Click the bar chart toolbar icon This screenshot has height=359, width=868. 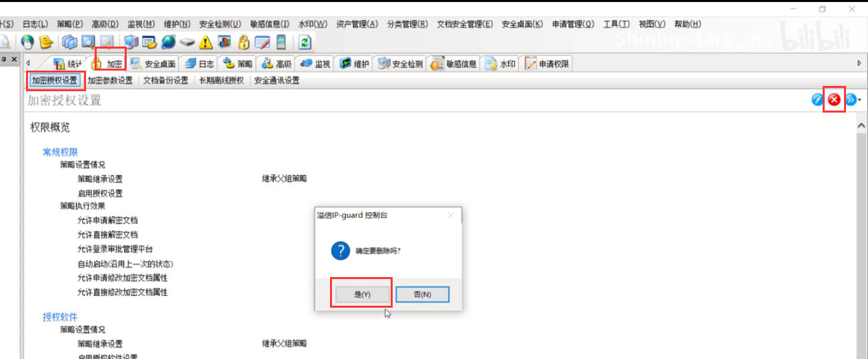225,42
